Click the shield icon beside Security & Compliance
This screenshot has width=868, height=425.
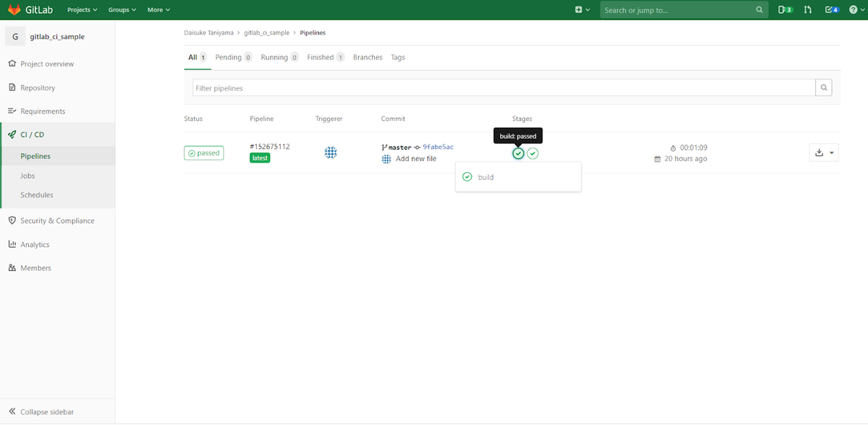click(12, 220)
